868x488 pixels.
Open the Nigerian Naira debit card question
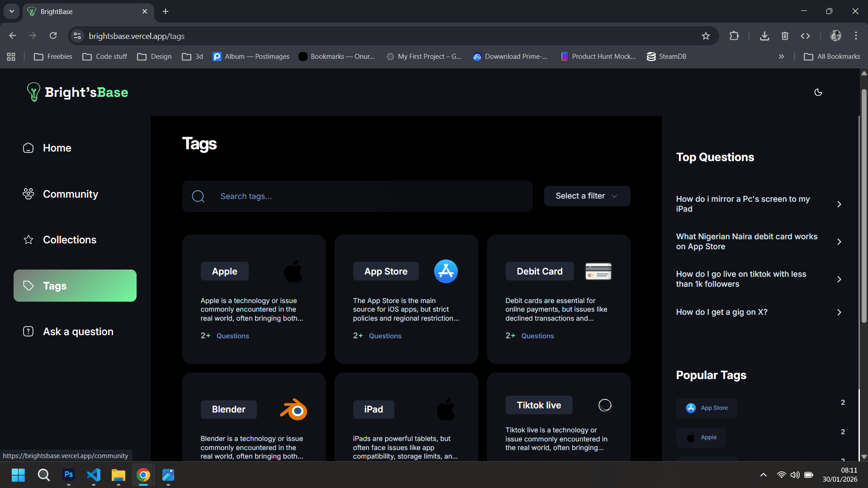pyautogui.click(x=746, y=242)
